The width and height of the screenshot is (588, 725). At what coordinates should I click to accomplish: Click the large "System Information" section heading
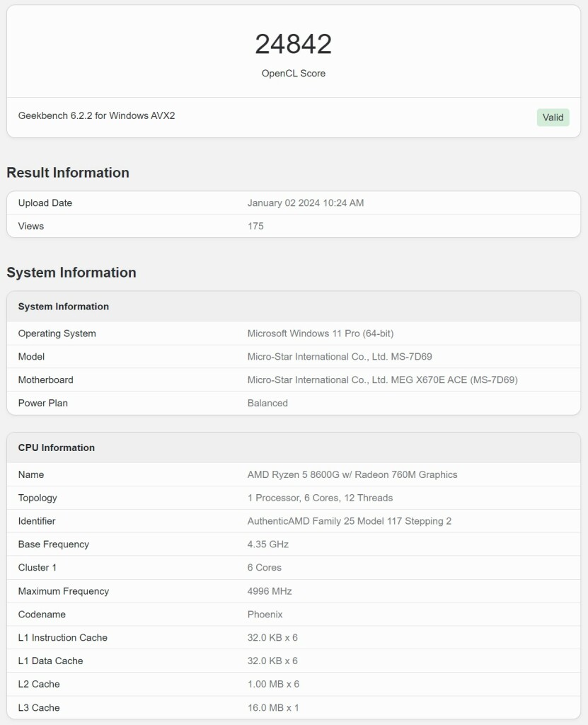(x=71, y=273)
